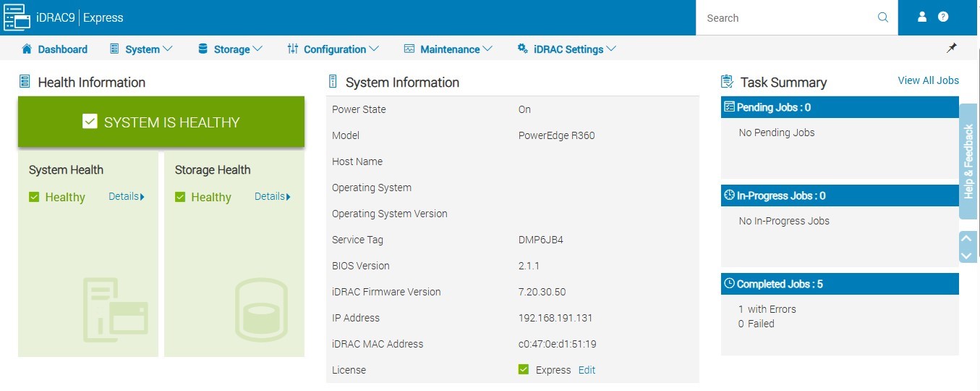Click the iDRAC Settings gears icon
Viewport: 980px width, 391px height.
click(x=522, y=49)
